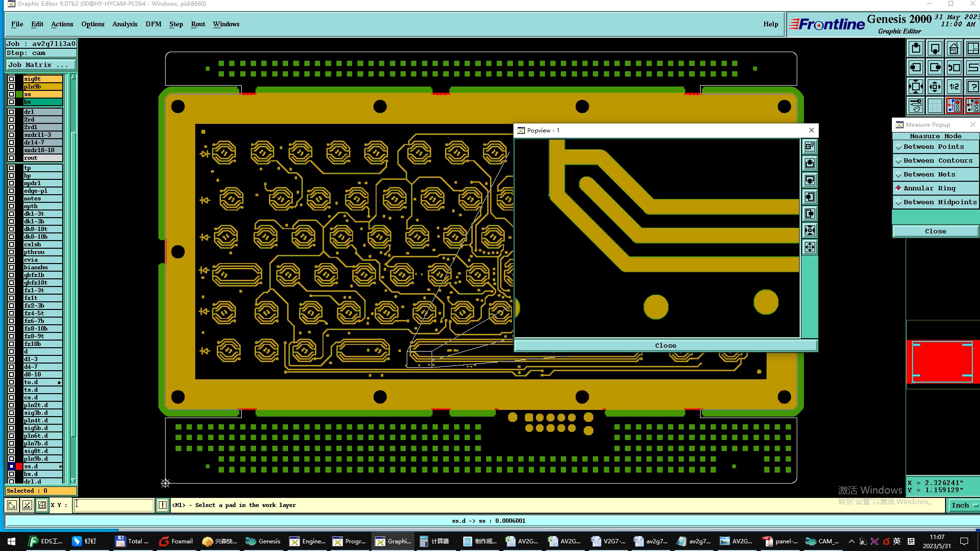
Task: Click the zoom-in arrows-inward icon
Action: click(x=916, y=87)
